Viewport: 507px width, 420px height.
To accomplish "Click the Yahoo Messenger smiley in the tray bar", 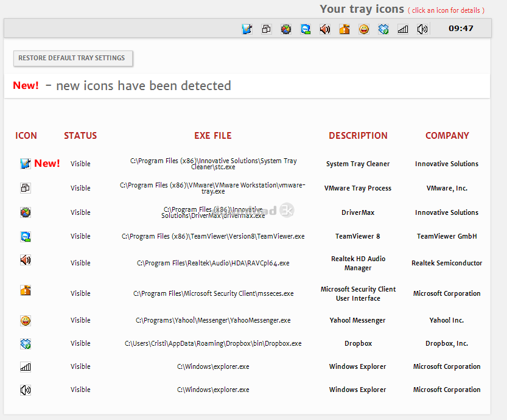I will click(x=364, y=29).
